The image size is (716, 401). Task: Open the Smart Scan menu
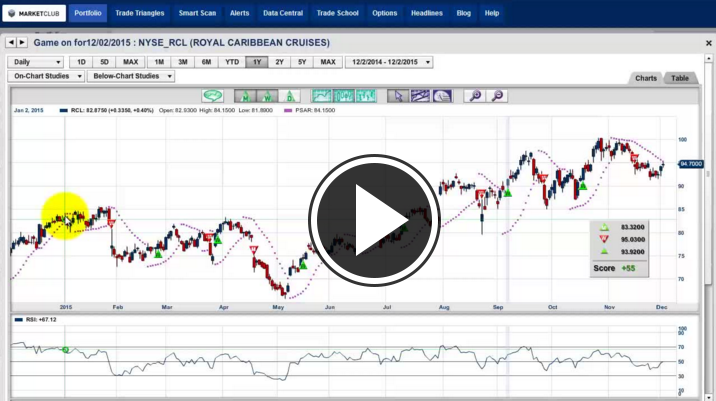click(x=197, y=13)
